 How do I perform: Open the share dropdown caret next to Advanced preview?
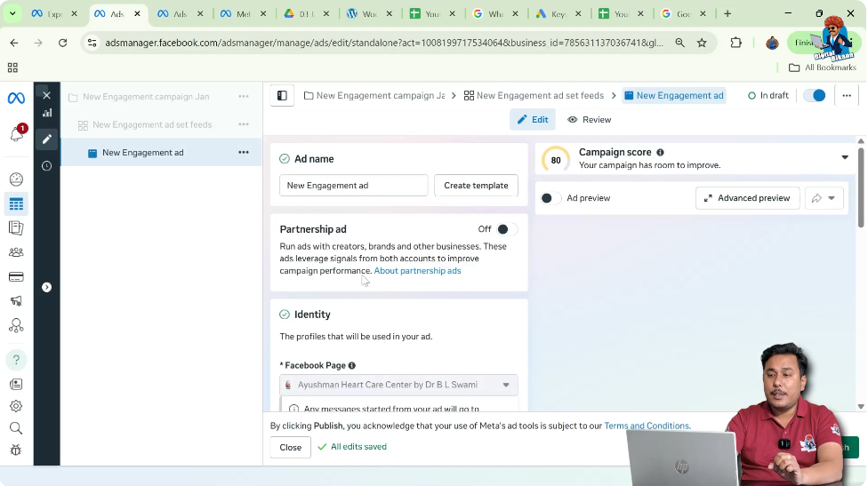point(832,198)
